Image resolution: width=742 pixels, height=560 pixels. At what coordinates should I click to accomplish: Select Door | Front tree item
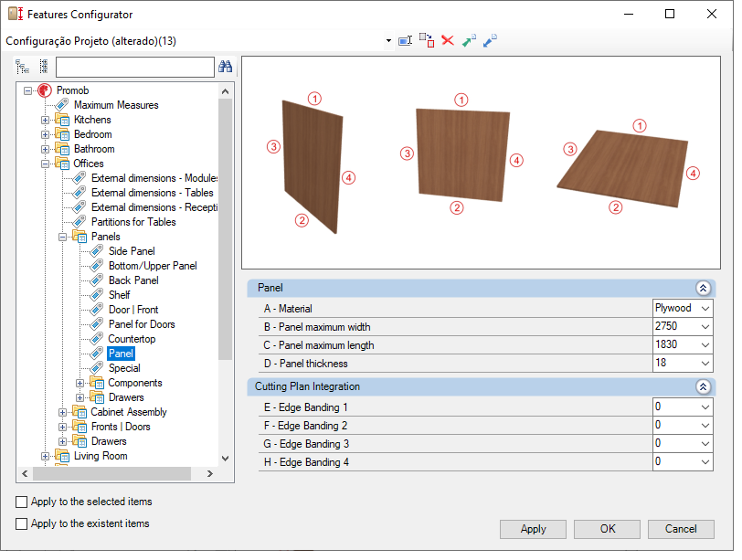[133, 310]
